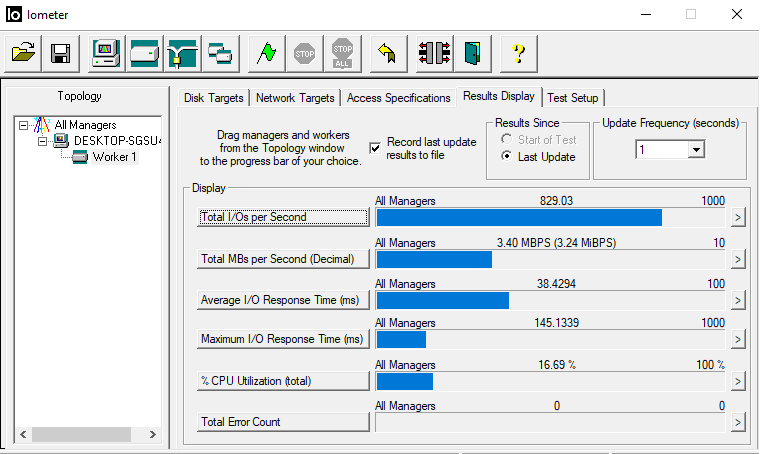760x454 pixels.
Task: Open the Access Specifications tab
Action: click(398, 98)
